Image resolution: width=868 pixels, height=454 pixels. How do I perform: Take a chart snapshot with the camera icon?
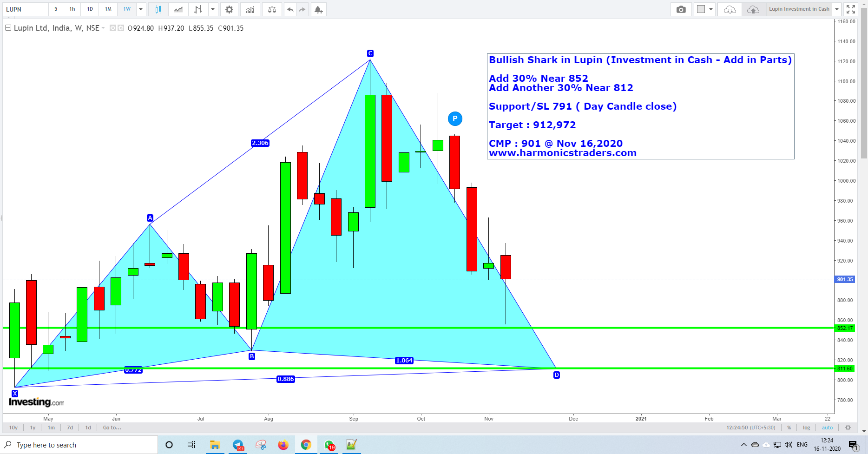pyautogui.click(x=681, y=9)
